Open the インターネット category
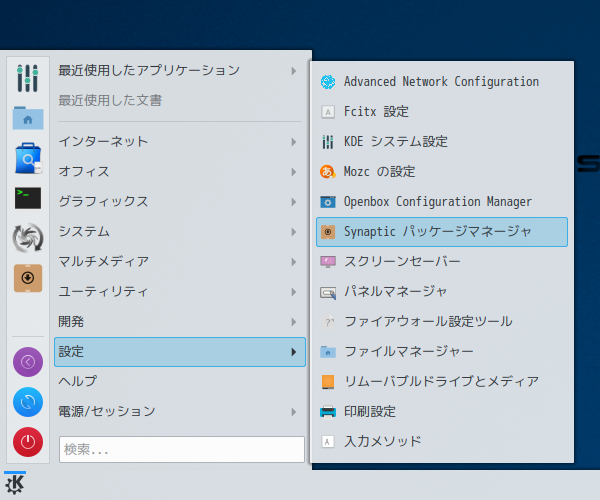This screenshot has height=500, width=600. (x=180, y=142)
